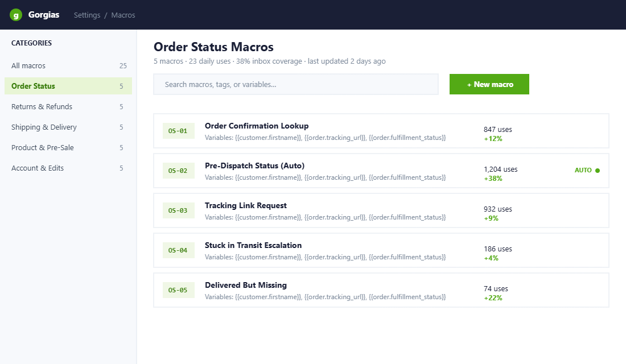The image size is (626, 364).
Task: Click the 847 uses count
Action: pyautogui.click(x=497, y=129)
